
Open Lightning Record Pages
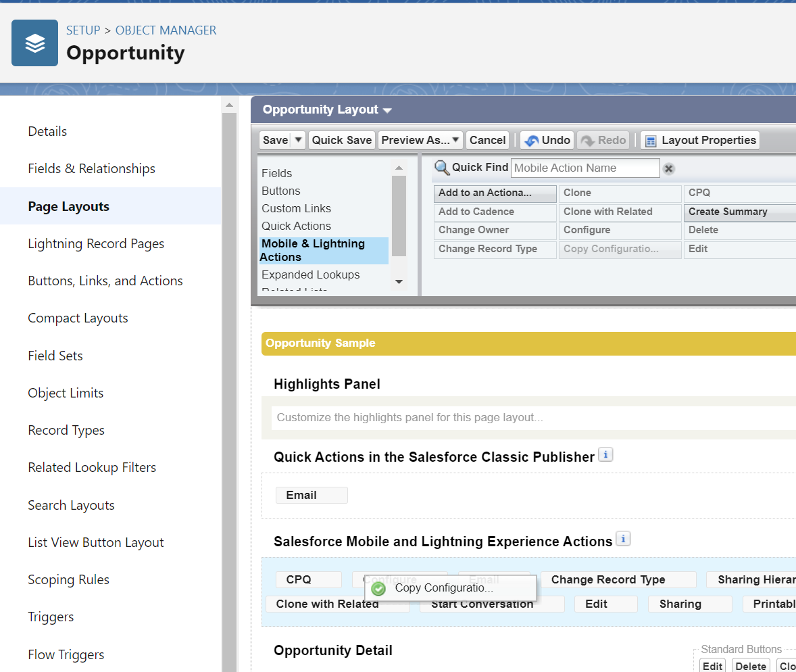coord(96,244)
